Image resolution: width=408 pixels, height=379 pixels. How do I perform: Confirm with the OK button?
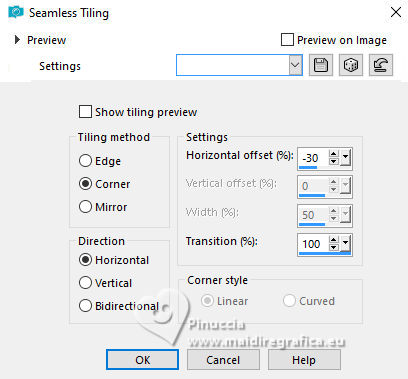143,360
